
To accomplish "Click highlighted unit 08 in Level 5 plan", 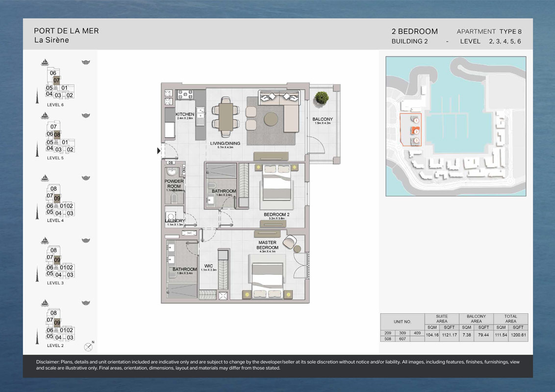I will click(x=57, y=134).
